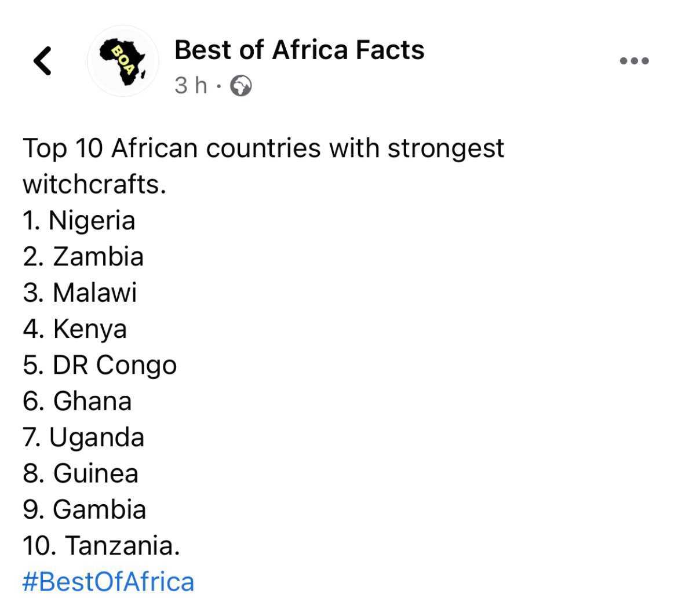The width and height of the screenshot is (678, 616).
Task: Select the line 6. Ghana
Action: (77, 401)
